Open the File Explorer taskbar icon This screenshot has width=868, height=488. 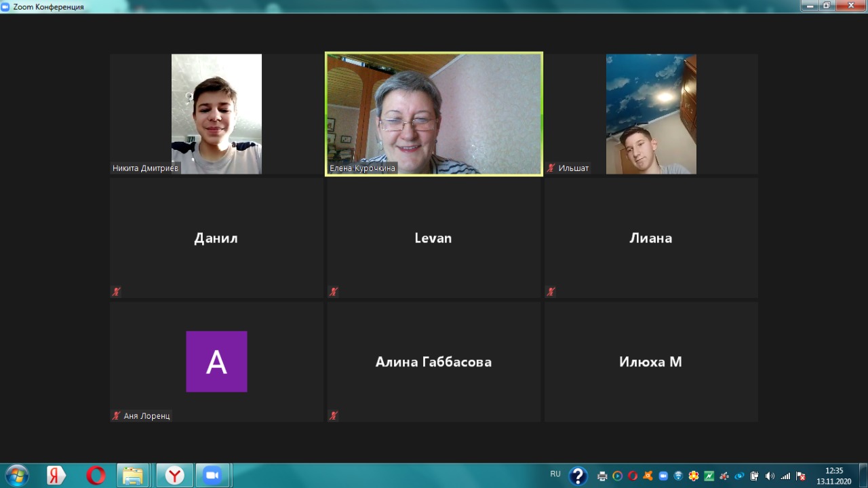click(133, 475)
